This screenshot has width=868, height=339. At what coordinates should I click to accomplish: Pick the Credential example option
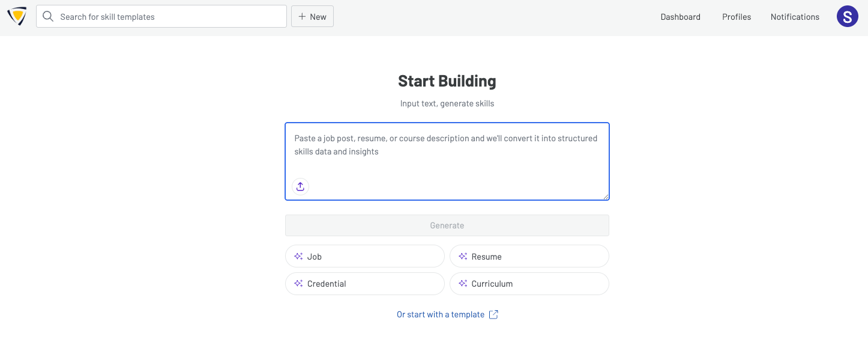coord(364,284)
